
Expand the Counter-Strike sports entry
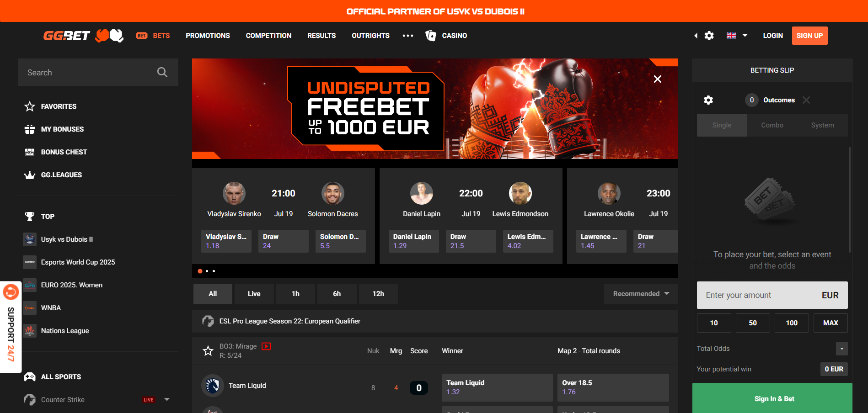click(167, 400)
